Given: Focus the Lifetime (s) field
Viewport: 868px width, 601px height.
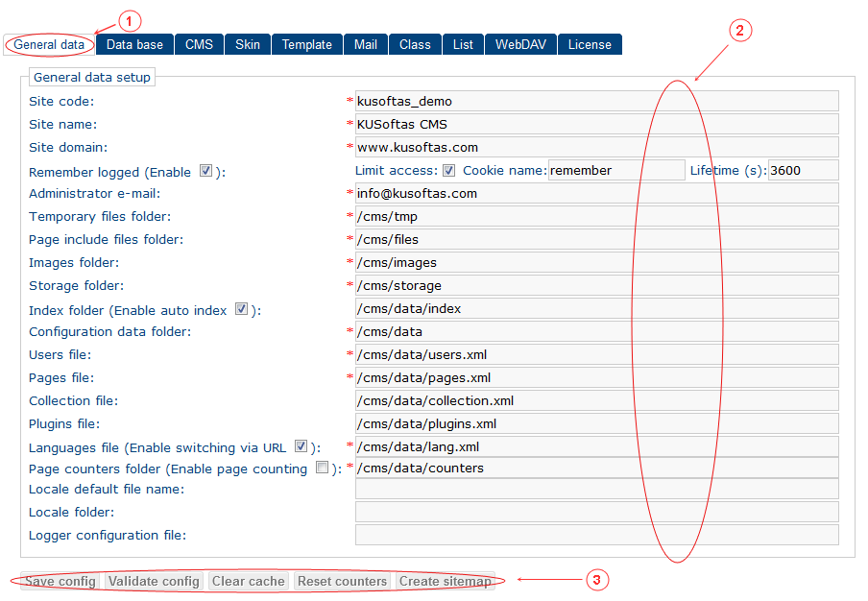Looking at the screenshot, I should click(x=804, y=171).
